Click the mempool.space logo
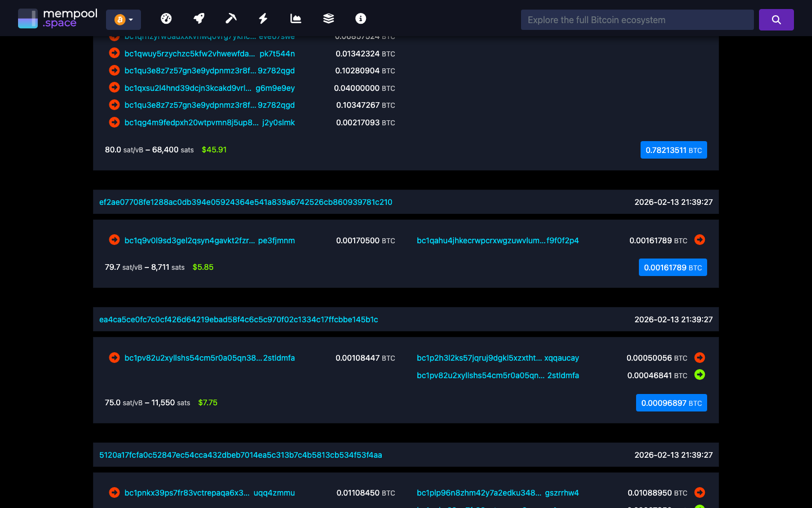Image resolution: width=812 pixels, height=508 pixels. (x=58, y=17)
